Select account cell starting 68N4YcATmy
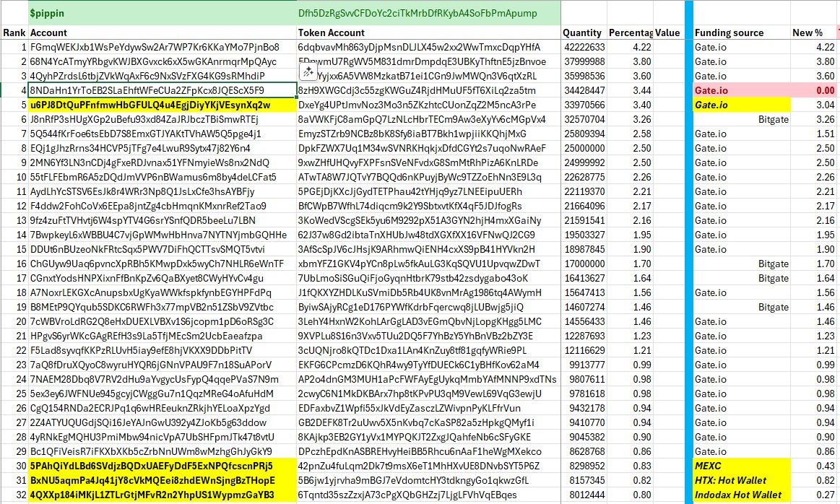This screenshot has height=504, width=840. point(163,61)
